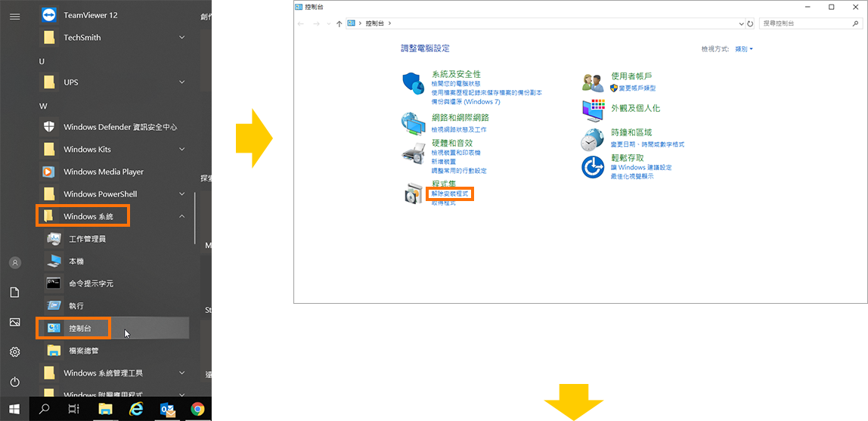868x421 pixels.
Task: Open 工作管理員 task manager icon
Action: click(x=54, y=239)
